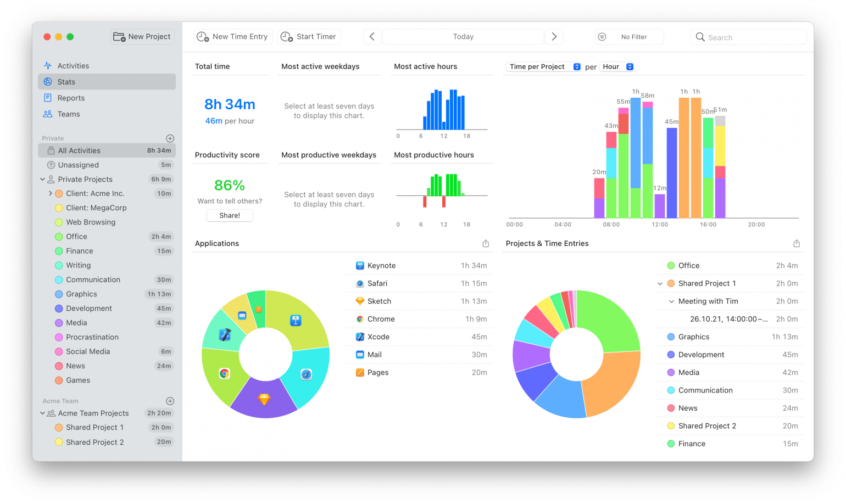Create a new time entry via the clock icon
The image size is (846, 504).
point(203,36)
